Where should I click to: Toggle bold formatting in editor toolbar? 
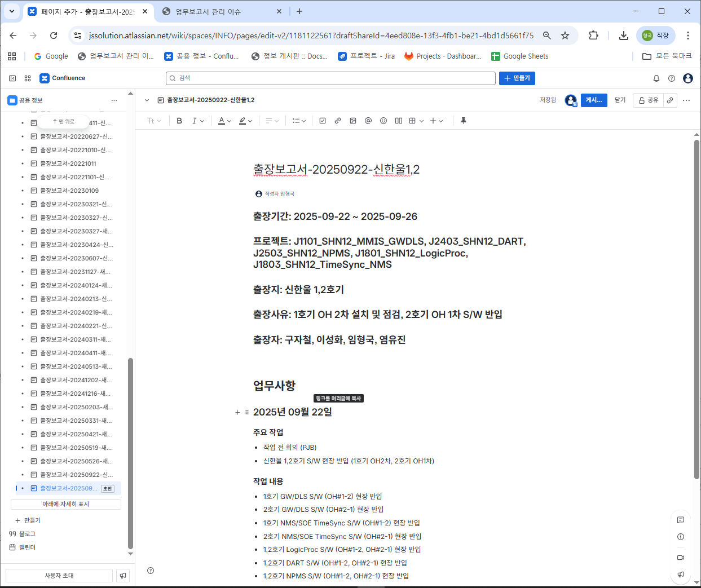[x=179, y=121]
